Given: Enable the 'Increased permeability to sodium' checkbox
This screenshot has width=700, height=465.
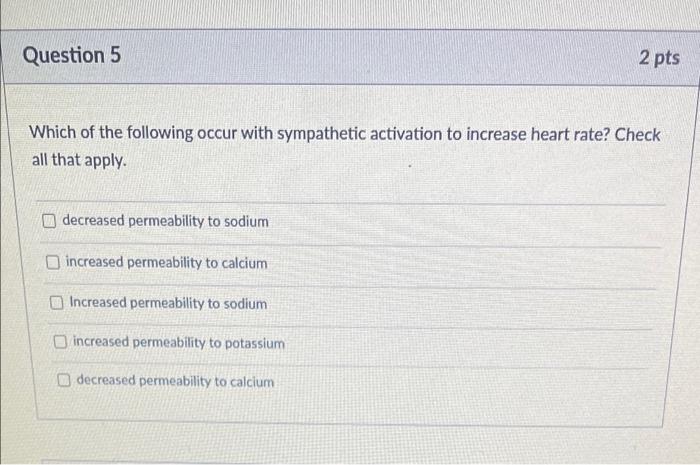Looking at the screenshot, I should pos(56,303).
